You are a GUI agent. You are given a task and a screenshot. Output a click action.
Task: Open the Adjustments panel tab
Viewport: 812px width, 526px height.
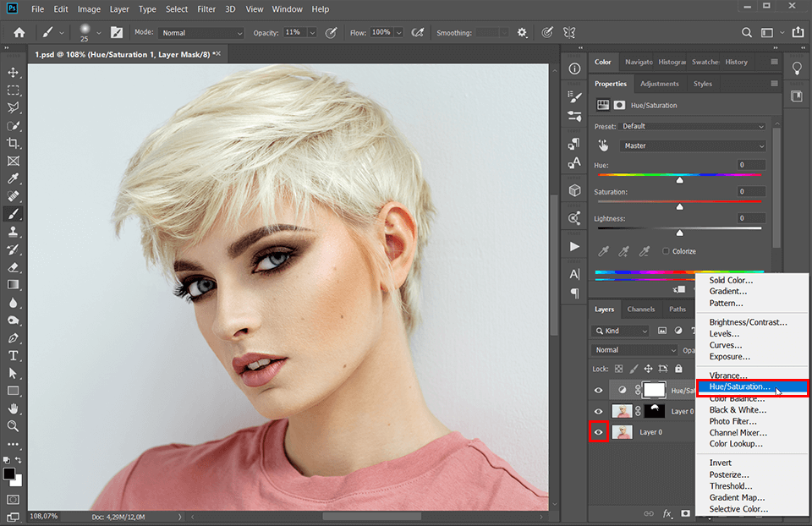[660, 83]
